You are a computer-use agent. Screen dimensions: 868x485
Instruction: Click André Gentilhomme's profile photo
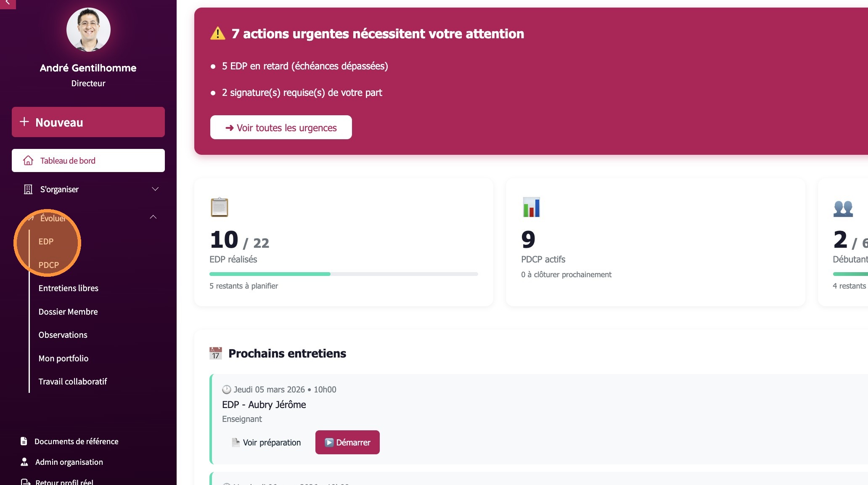point(88,30)
